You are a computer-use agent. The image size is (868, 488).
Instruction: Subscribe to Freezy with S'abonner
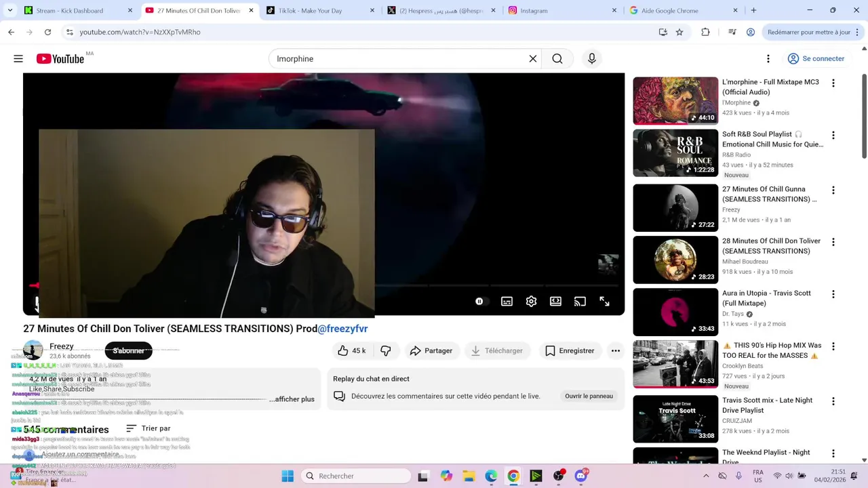tap(128, 350)
